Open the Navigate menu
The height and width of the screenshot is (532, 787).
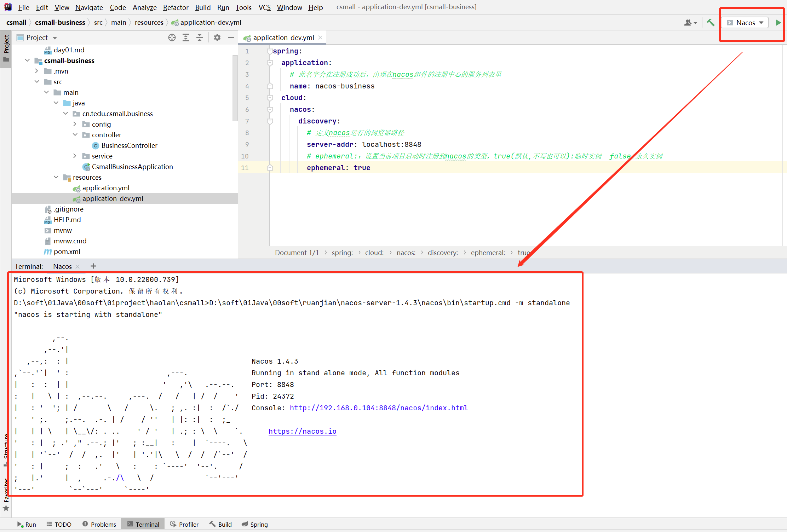point(89,7)
